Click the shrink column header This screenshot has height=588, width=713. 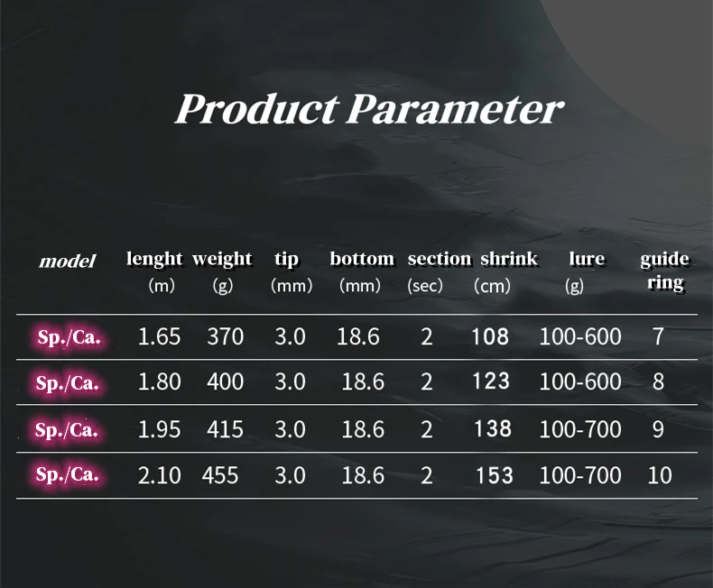pos(508,259)
